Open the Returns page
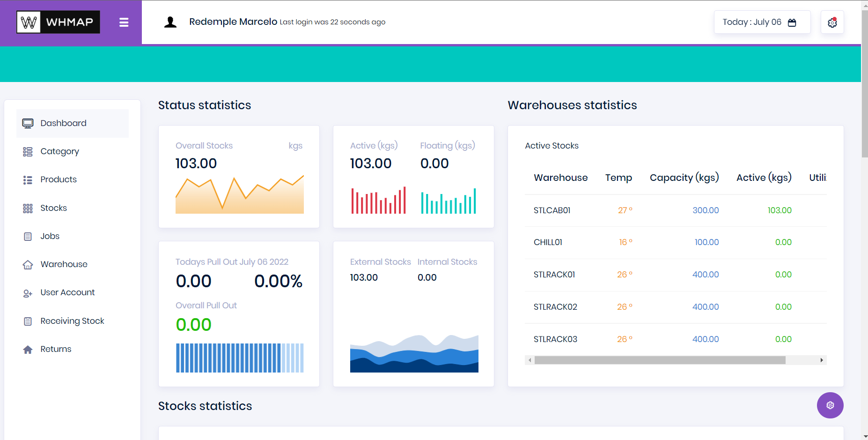This screenshot has height=440, width=868. (56, 349)
